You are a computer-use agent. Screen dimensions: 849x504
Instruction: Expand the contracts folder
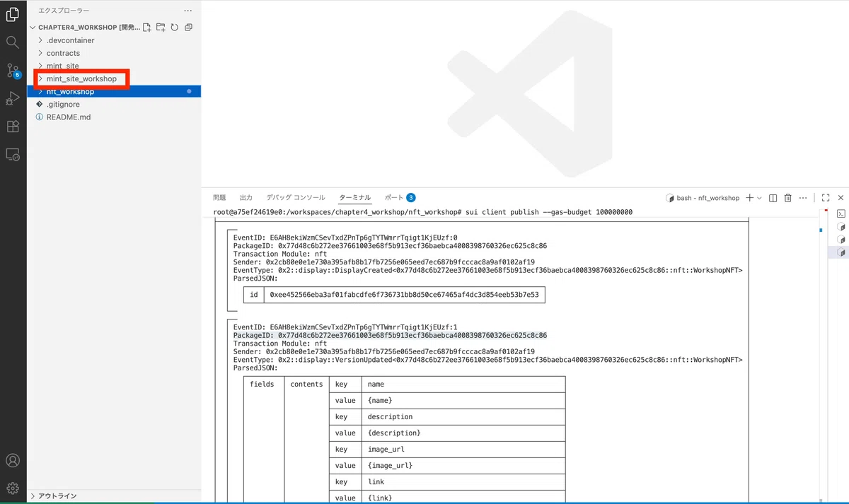pos(63,53)
